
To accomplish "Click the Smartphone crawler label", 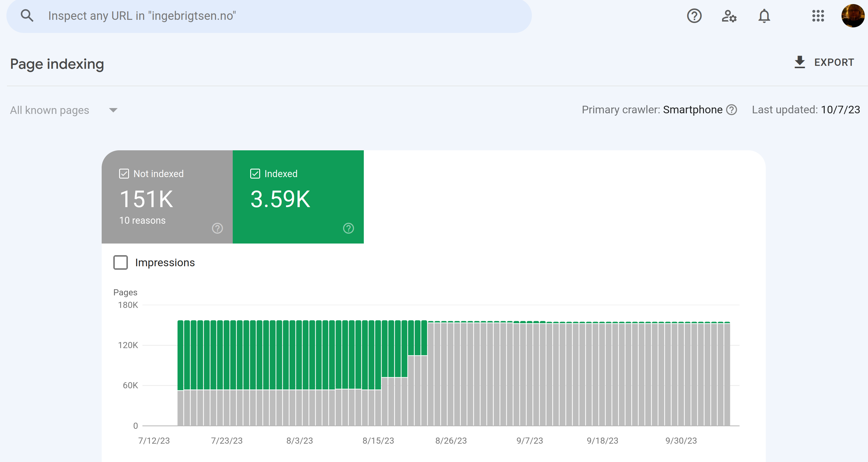I will (x=693, y=110).
